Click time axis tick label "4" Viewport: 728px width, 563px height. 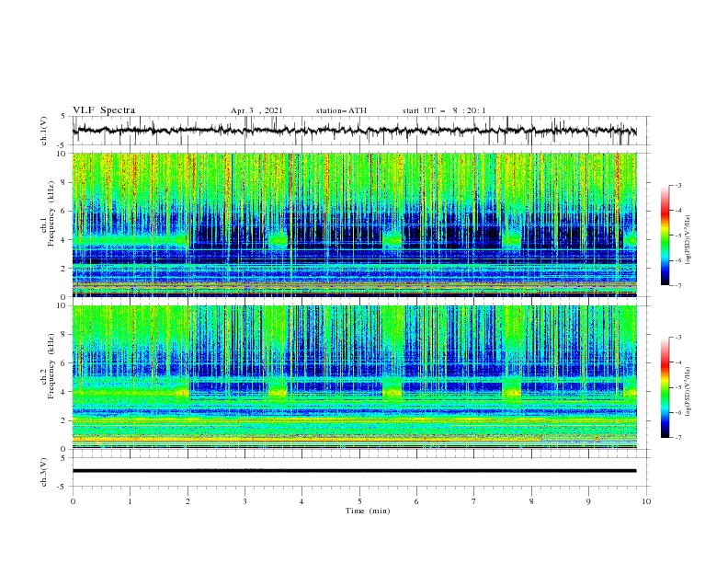(x=301, y=501)
